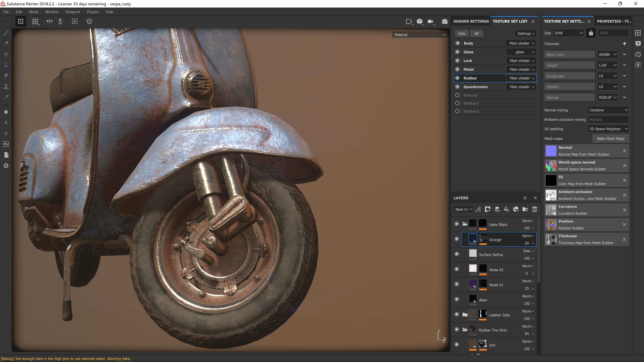This screenshot has width=644, height=362.
Task: Hide the Grunge layer
Action: (x=457, y=239)
